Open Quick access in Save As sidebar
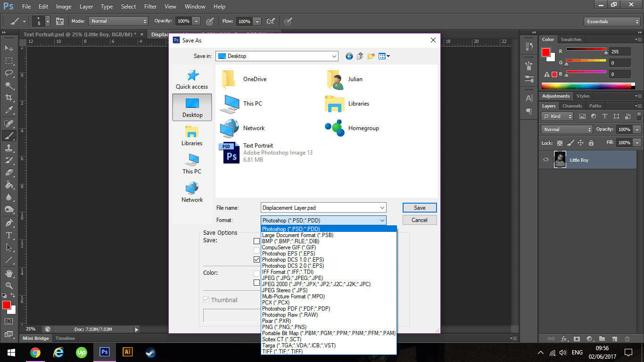Screen dimensions: 644x362 (192, 79)
